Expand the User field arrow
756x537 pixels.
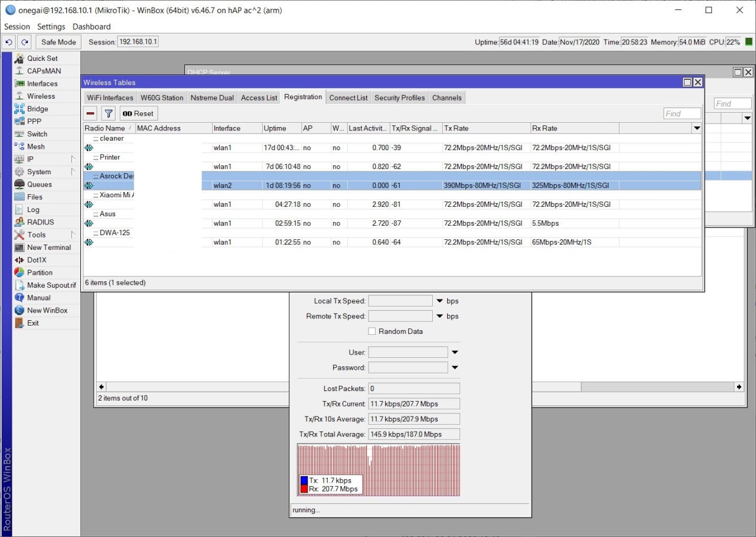click(455, 352)
